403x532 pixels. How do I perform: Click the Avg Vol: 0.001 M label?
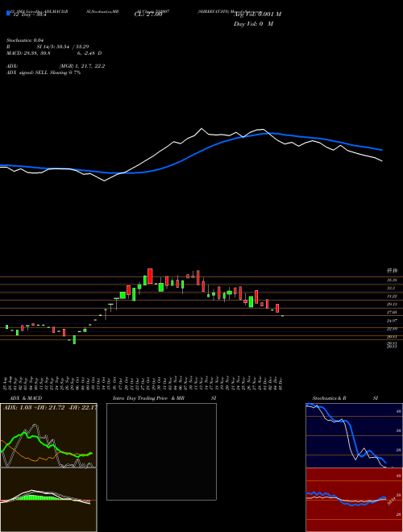[x=257, y=15]
